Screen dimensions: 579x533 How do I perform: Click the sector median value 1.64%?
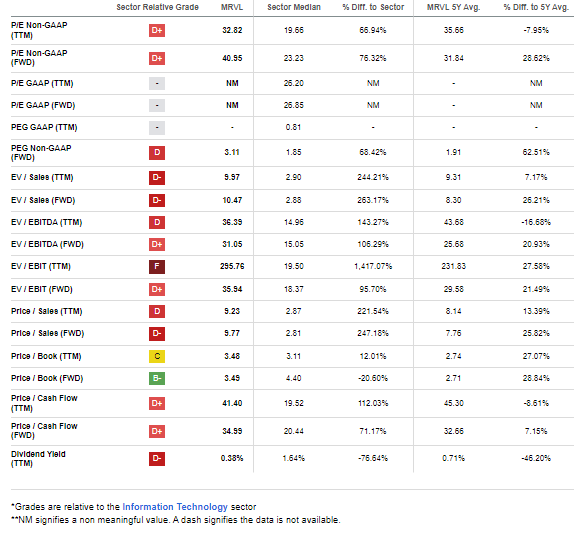coord(294,458)
